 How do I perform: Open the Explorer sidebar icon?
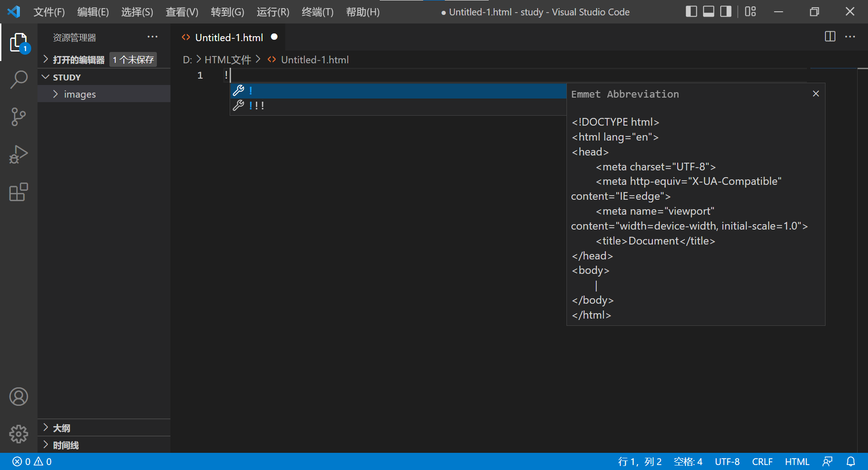[x=19, y=42]
